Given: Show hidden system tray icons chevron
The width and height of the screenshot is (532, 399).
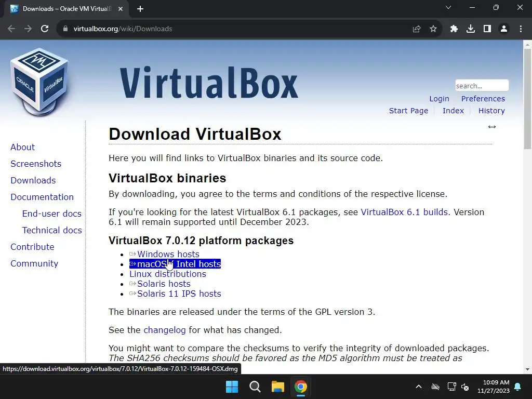Looking at the screenshot, I should tap(419, 387).
